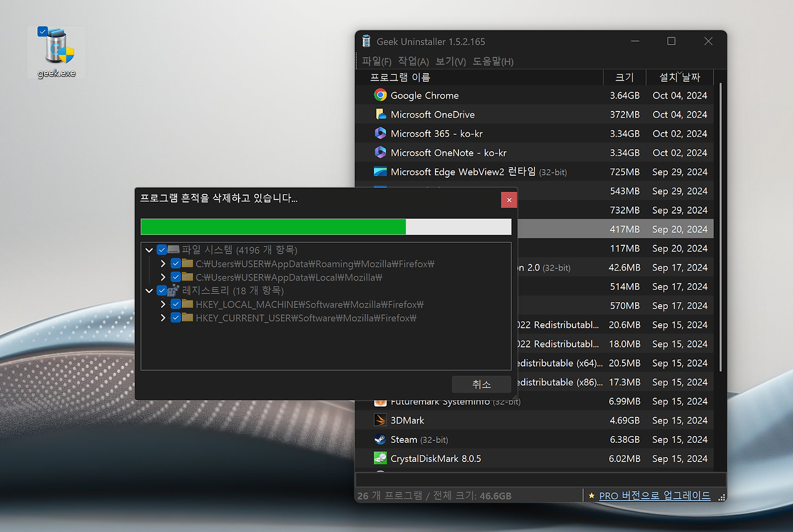This screenshot has width=793, height=532.
Task: Uncheck the HKEY_LOCAL_MACHINE\Software\Mozilla\Firefox checkbox
Action: (x=176, y=304)
